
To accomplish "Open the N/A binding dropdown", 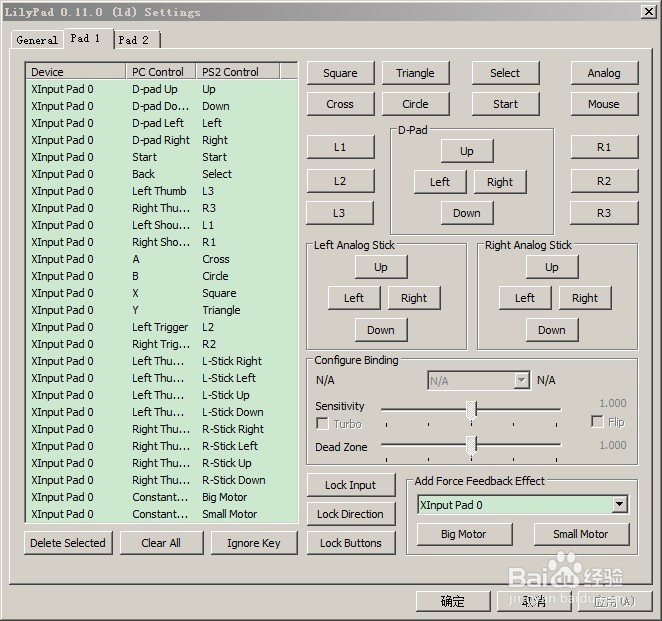I will [x=479, y=381].
